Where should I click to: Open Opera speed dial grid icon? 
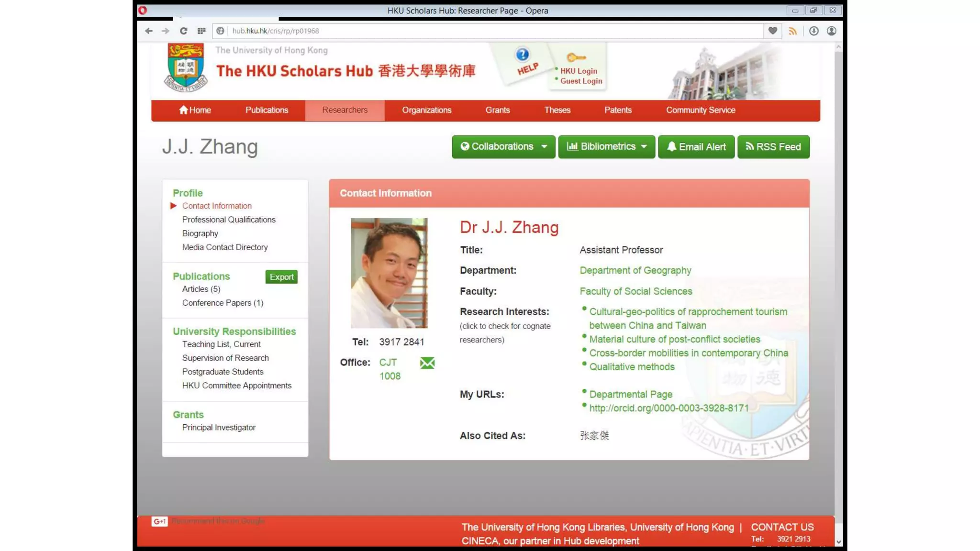(201, 31)
